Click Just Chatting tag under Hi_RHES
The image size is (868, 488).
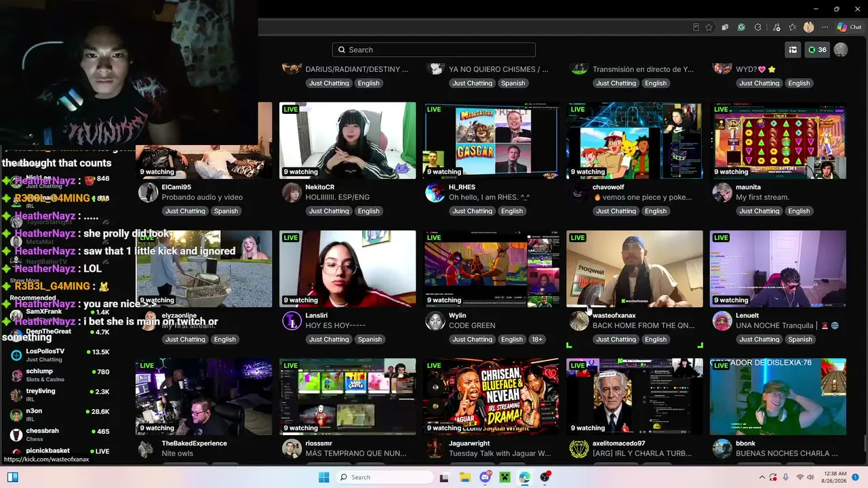pyautogui.click(x=473, y=211)
